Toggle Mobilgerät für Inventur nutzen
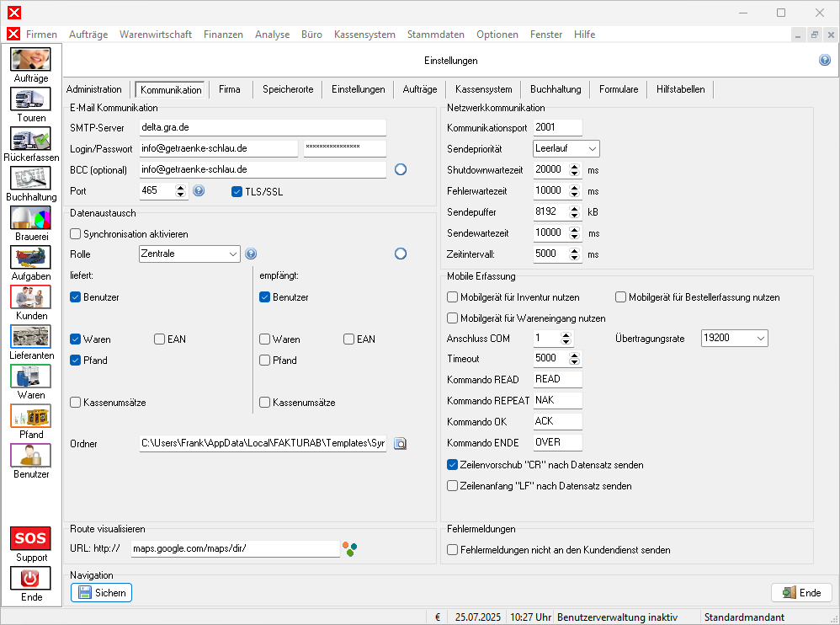Image resolution: width=840 pixels, height=625 pixels. tap(453, 297)
